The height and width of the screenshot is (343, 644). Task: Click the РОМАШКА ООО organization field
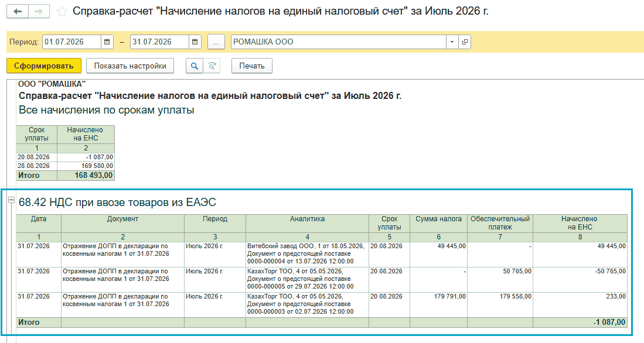tap(339, 42)
